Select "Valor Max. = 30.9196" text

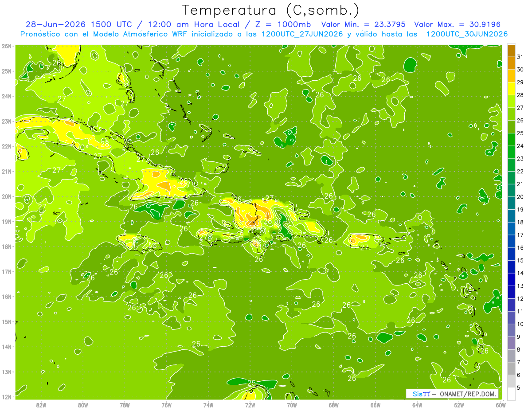[457, 24]
